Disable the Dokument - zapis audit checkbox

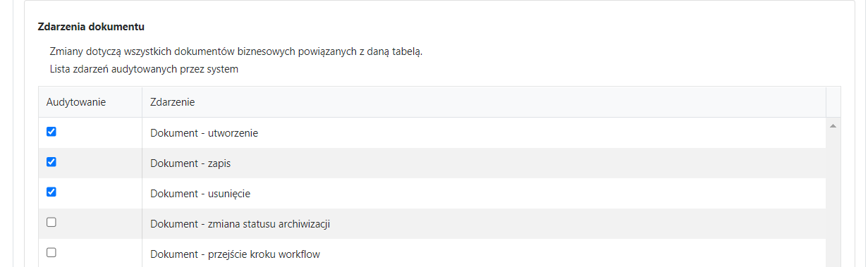51,162
